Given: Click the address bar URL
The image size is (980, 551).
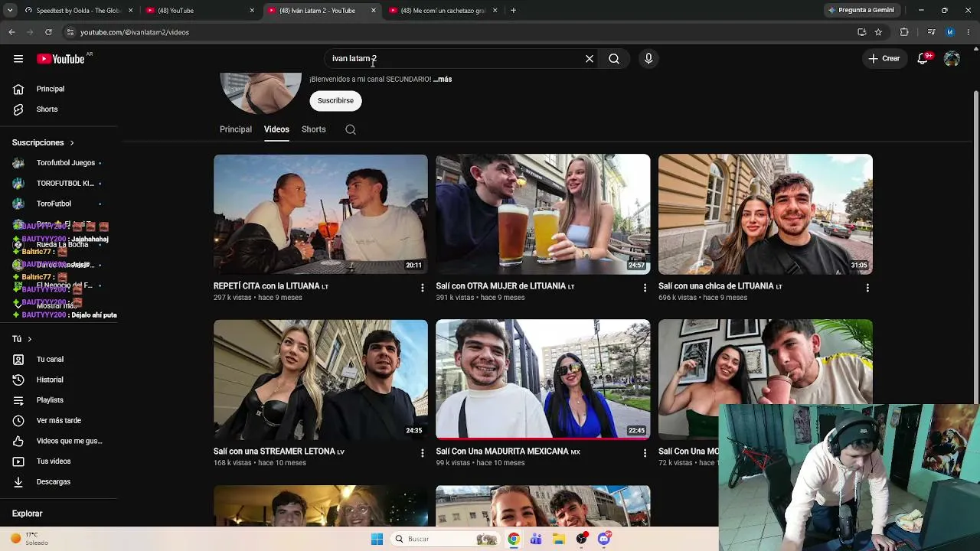Looking at the screenshot, I should [135, 32].
